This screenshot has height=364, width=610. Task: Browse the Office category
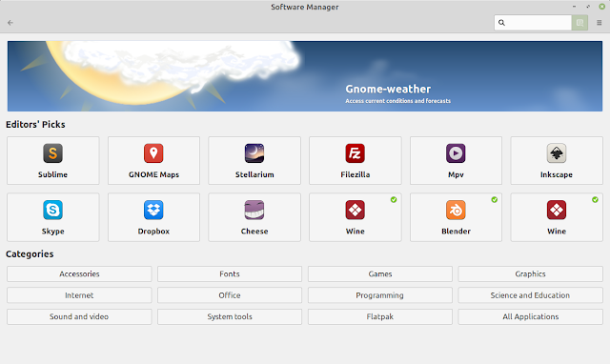tap(230, 295)
